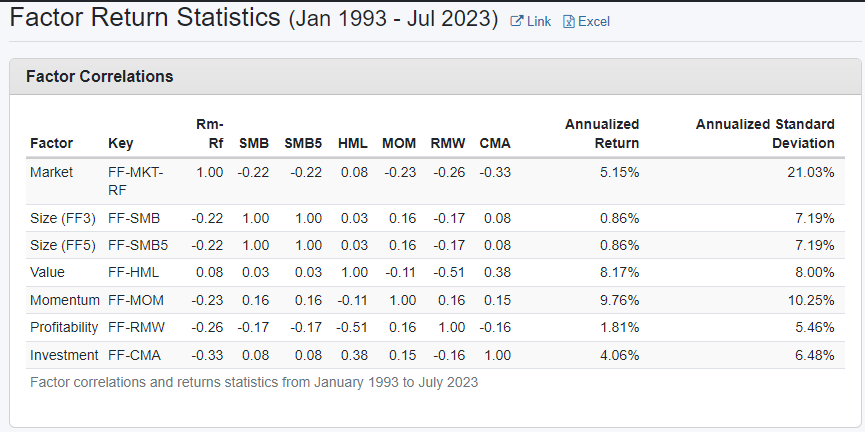Select the Profitability factor row label
The width and height of the screenshot is (865, 432).
65,328
